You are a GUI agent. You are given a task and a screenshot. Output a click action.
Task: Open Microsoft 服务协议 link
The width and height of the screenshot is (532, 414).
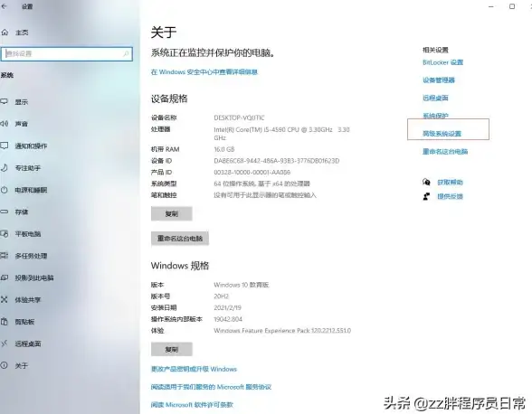click(211, 387)
